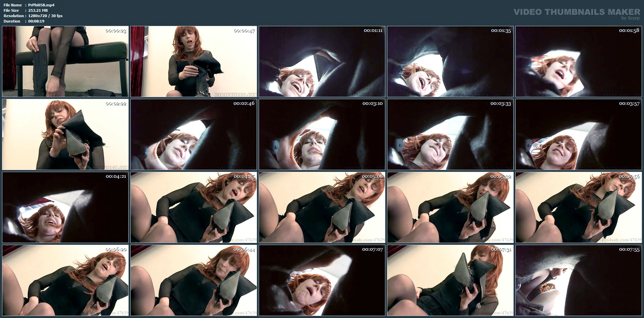The image size is (644, 318).
Task: Click the duration value 00:08:19
Action: click(x=36, y=21)
